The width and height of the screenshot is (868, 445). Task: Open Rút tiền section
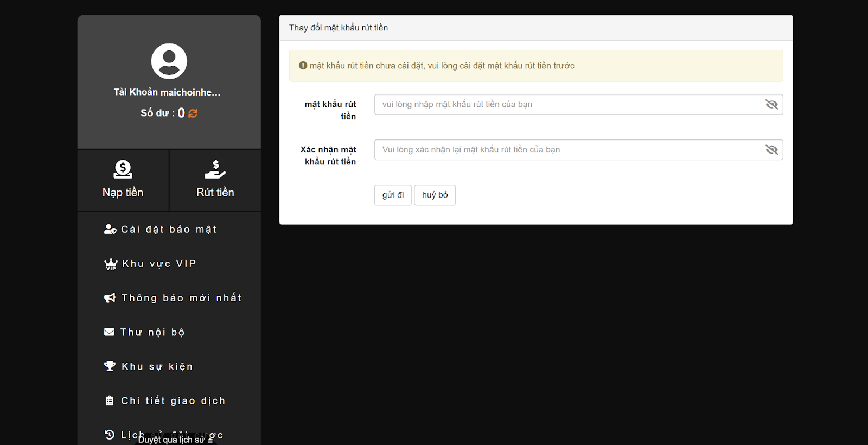tap(215, 180)
